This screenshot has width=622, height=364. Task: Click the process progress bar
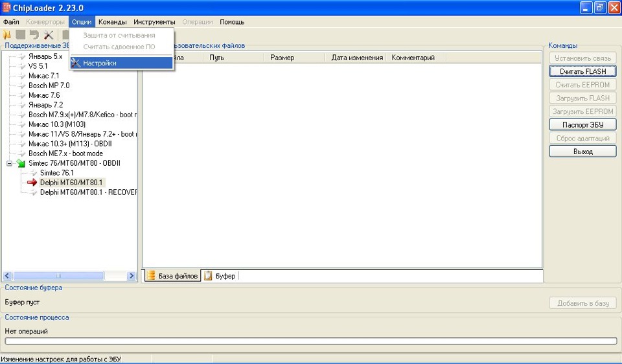(x=310, y=341)
